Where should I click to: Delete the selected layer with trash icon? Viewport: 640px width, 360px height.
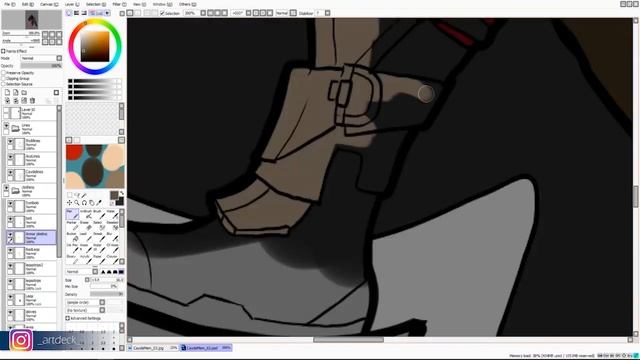[32, 100]
